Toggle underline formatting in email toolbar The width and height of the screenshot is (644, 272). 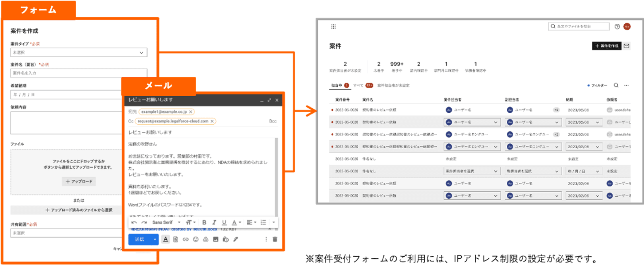coord(224,222)
